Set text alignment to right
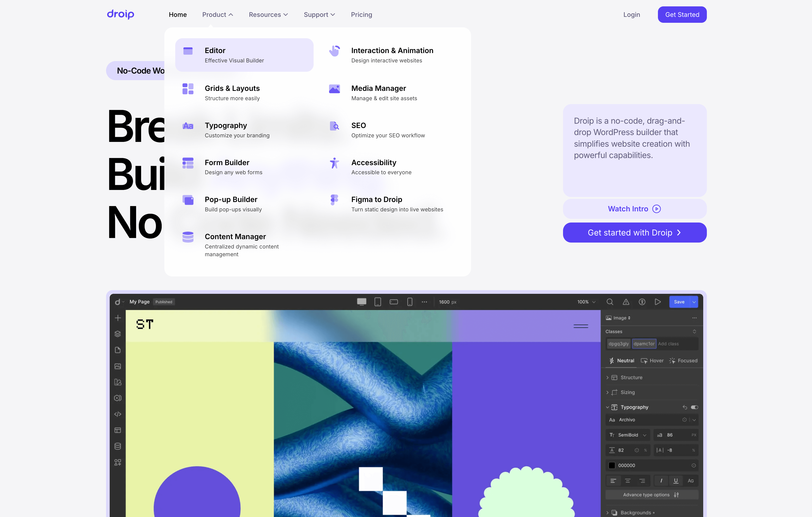Image resolution: width=812 pixels, height=517 pixels. click(x=642, y=481)
